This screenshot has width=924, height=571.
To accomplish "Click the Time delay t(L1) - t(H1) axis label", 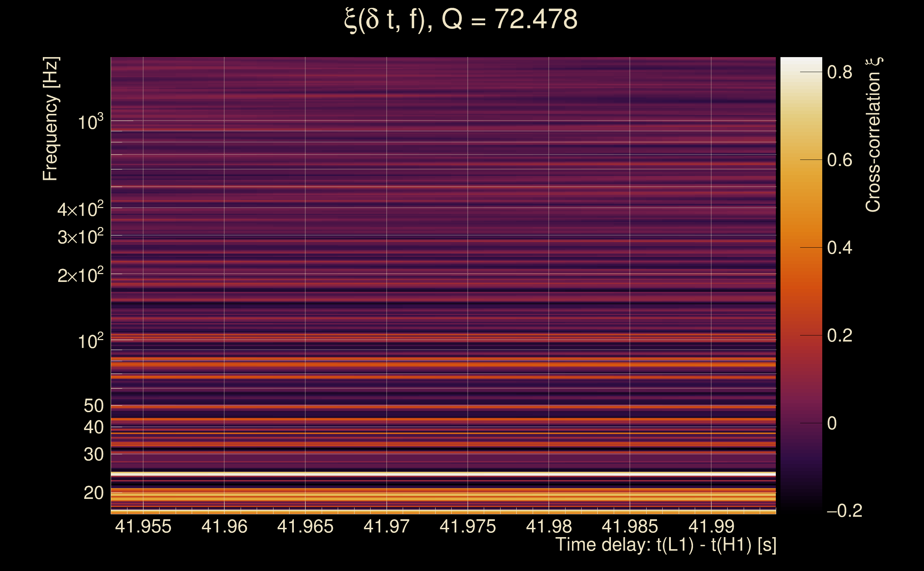I will 665,545.
